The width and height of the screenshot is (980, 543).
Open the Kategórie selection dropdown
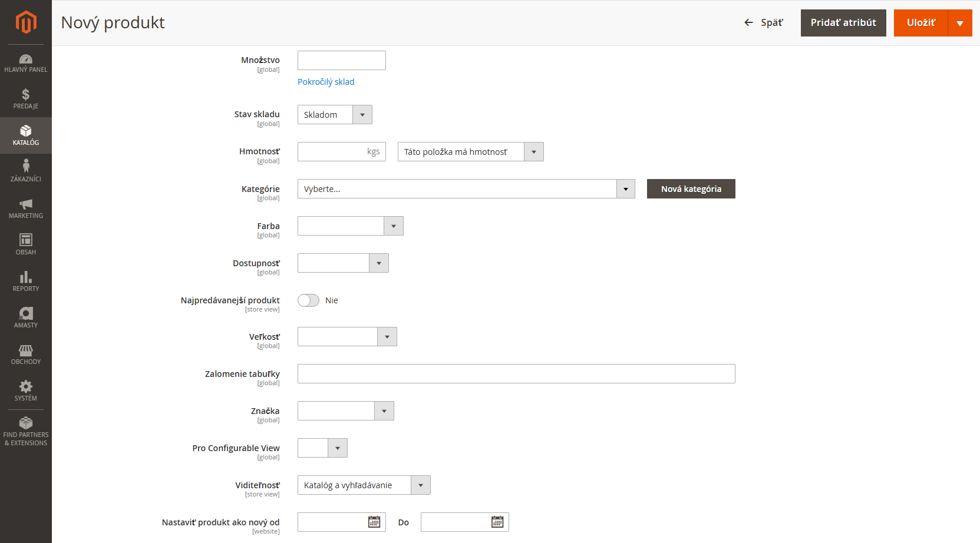[466, 189]
